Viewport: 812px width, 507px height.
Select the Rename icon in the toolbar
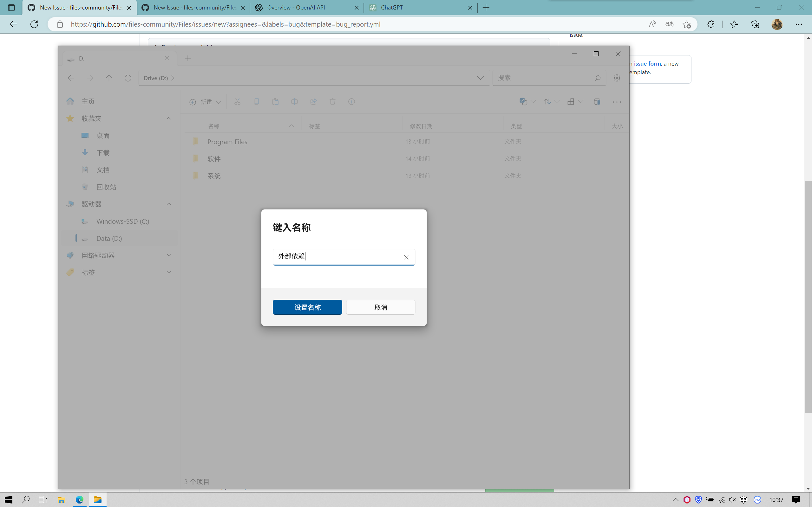(x=294, y=102)
